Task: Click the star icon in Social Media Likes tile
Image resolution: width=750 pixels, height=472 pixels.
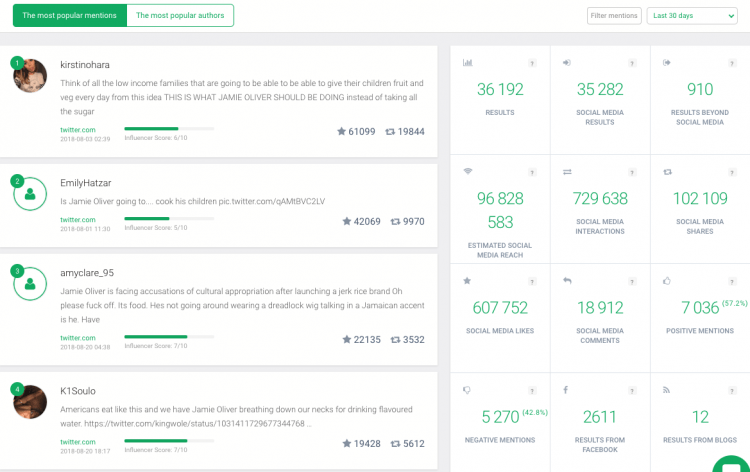Action: pyautogui.click(x=467, y=281)
